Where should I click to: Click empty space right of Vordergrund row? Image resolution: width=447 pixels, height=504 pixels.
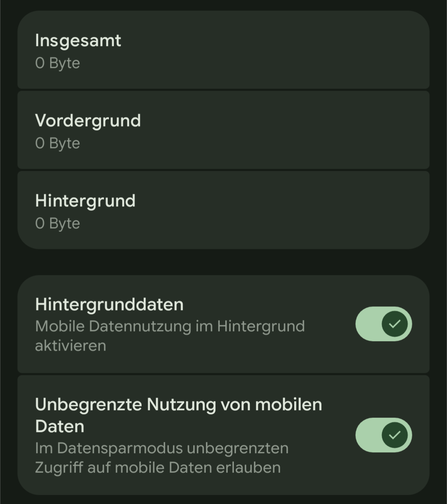pyautogui.click(x=290, y=131)
